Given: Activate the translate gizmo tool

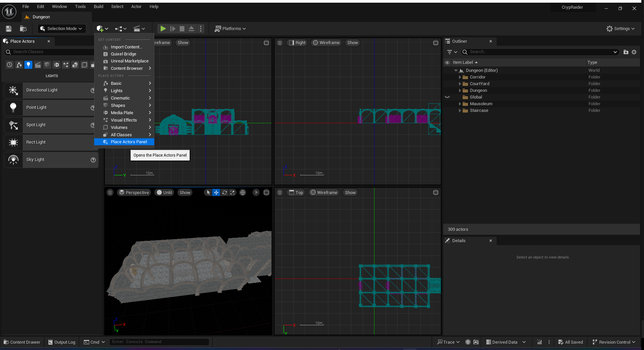Looking at the screenshot, I should click(x=216, y=192).
